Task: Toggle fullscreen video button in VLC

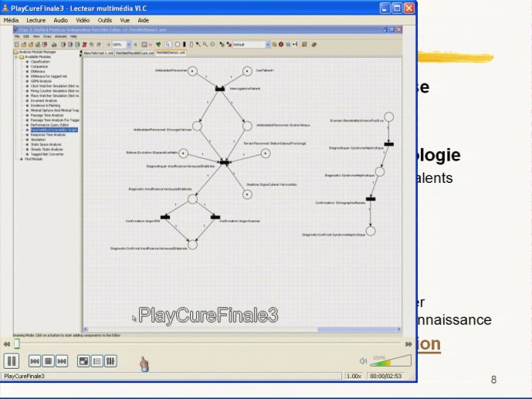Action: point(83,361)
